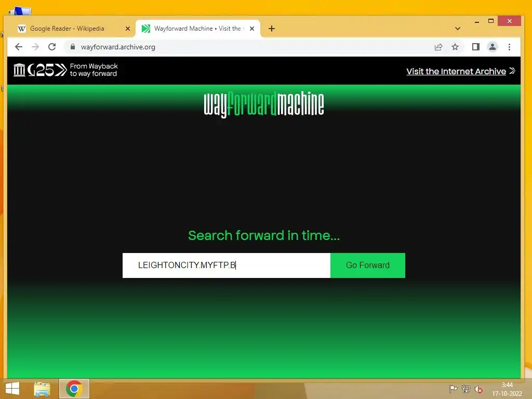The image size is (532, 399).
Task: Bookmark this page with the star
Action: tap(455, 47)
